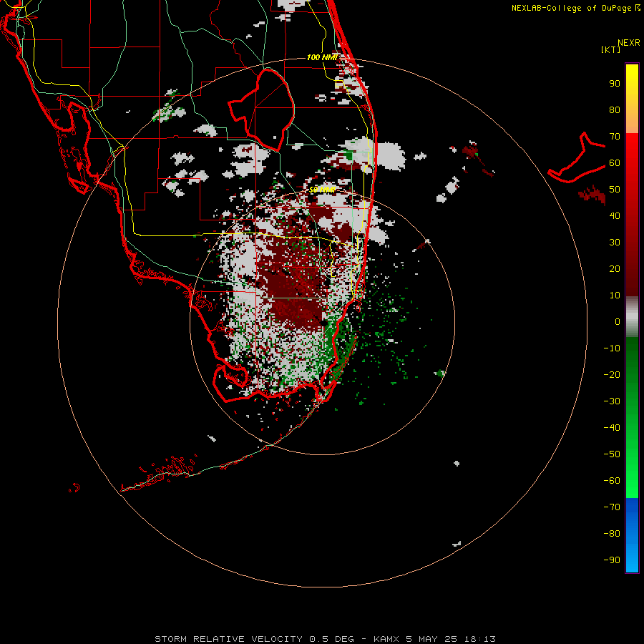Click the STORM RELATIVE VELOCITY caption text
Viewport: 644px width, 644px height.
pos(228,639)
